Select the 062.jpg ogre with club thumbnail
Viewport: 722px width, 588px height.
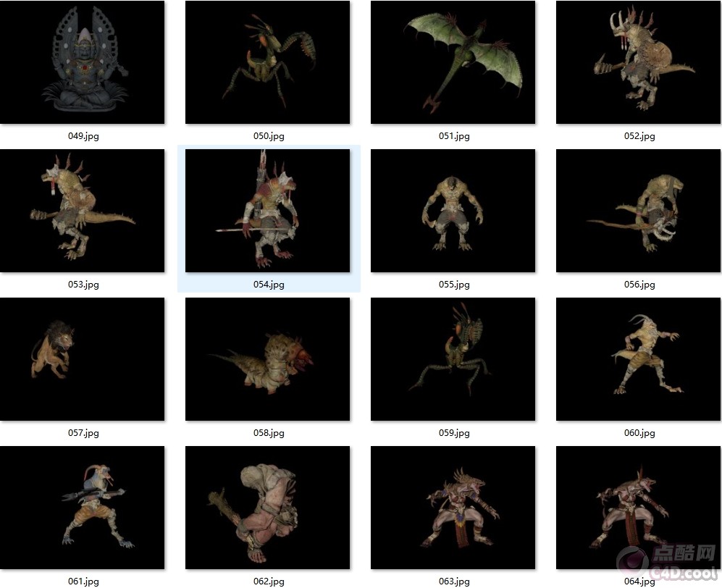267,508
